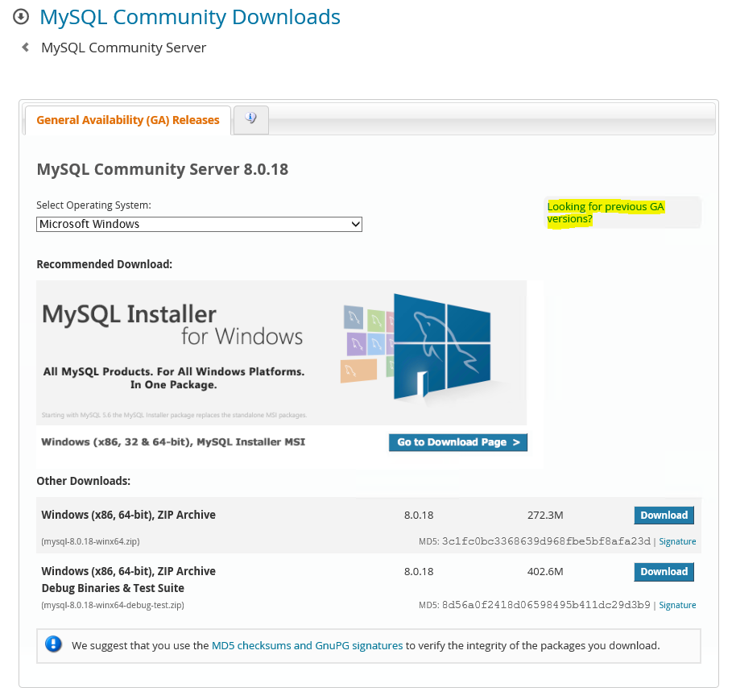Screen dimensions: 732x700
Task: Click (mysql-8.0.18-winx64-debug-test.zip) filename text
Action: pos(113,605)
